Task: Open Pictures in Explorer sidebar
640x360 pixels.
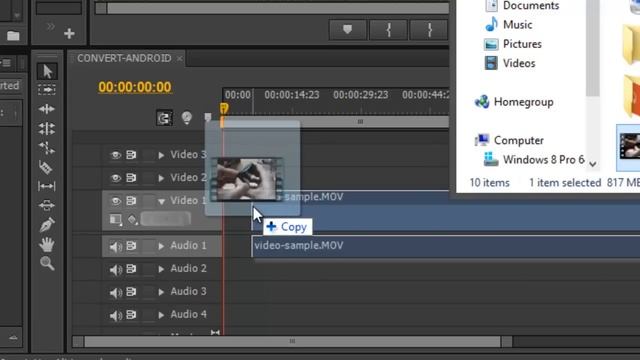Action: 522,44
